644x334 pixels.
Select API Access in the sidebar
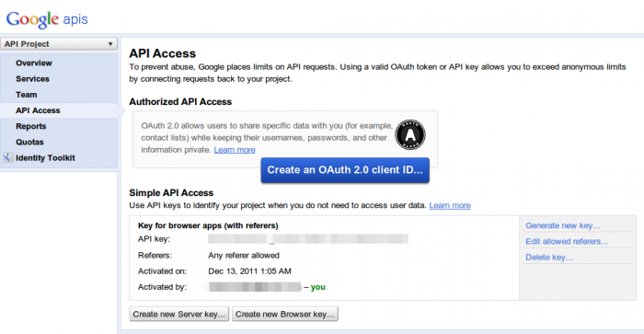coord(38,110)
